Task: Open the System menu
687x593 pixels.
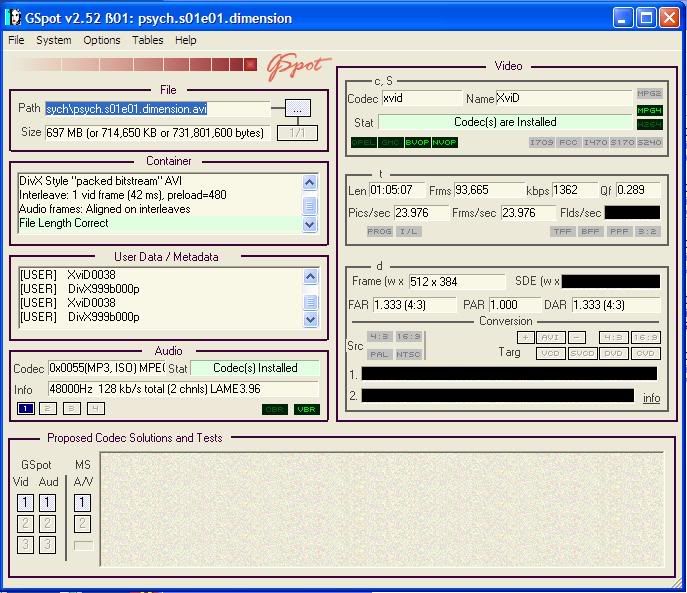Action: click(x=53, y=40)
